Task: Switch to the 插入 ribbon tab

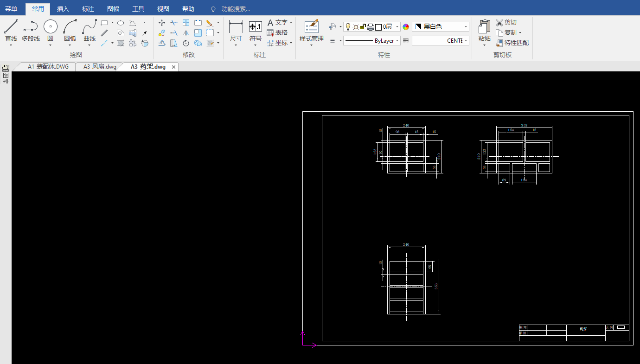Action: (x=63, y=9)
